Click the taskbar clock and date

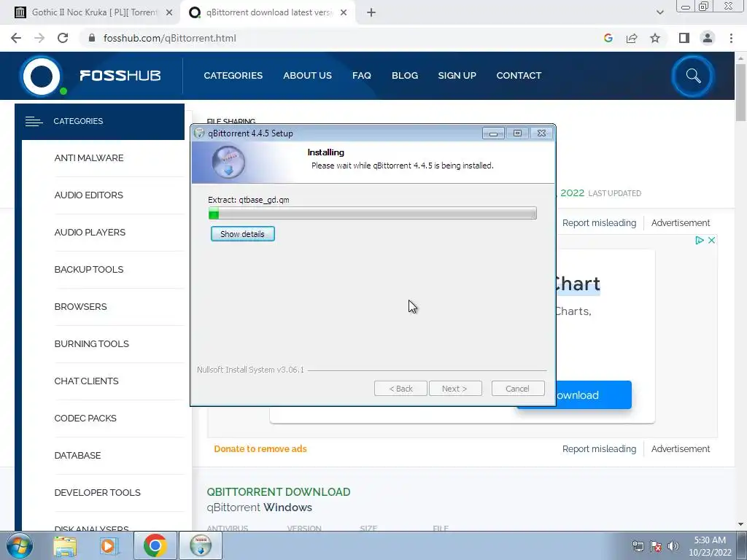point(710,546)
